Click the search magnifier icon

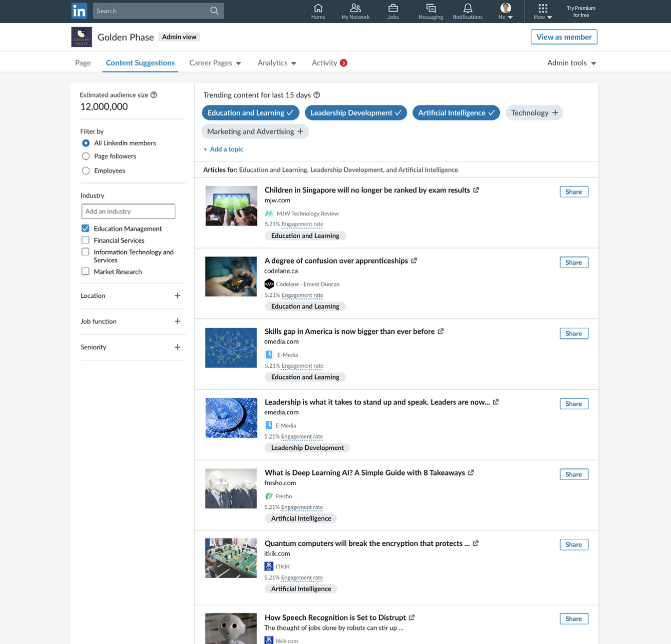point(214,11)
